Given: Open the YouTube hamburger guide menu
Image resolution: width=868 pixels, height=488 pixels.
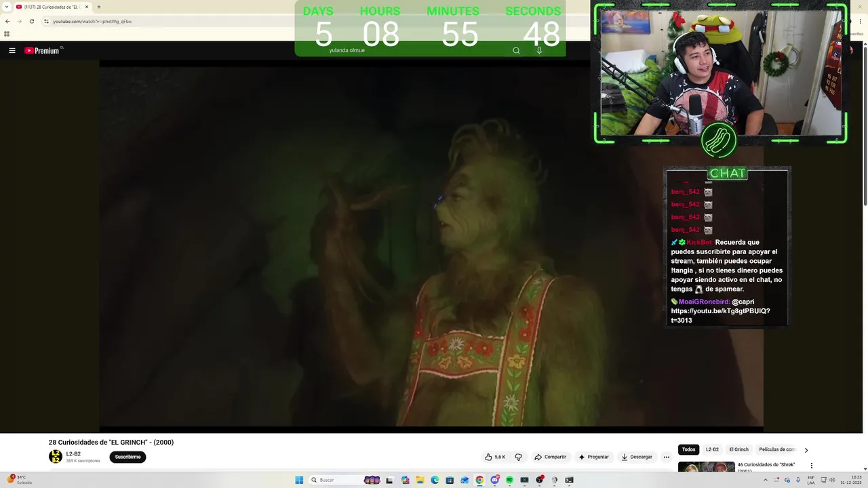Looking at the screenshot, I should (12, 51).
